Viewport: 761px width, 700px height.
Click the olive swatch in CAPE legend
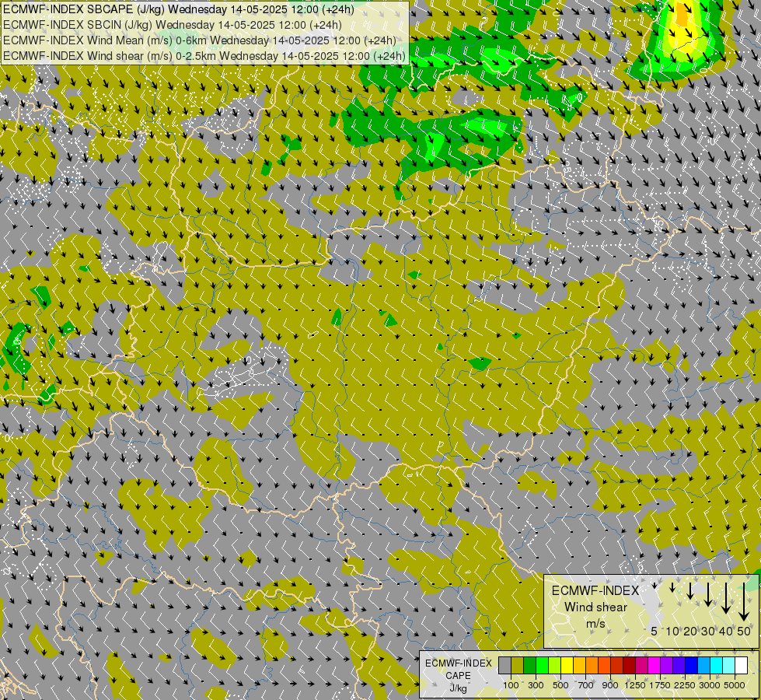coord(518,665)
